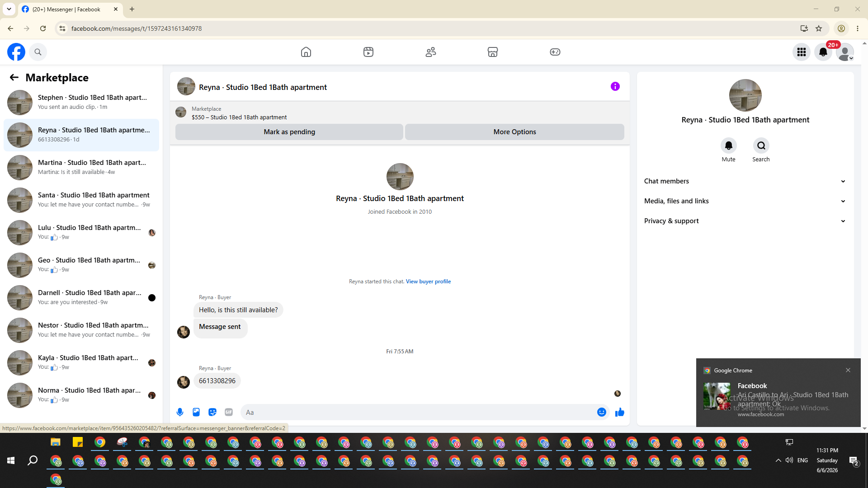Click More Options button
Image resolution: width=868 pixels, height=488 pixels.
(x=514, y=132)
